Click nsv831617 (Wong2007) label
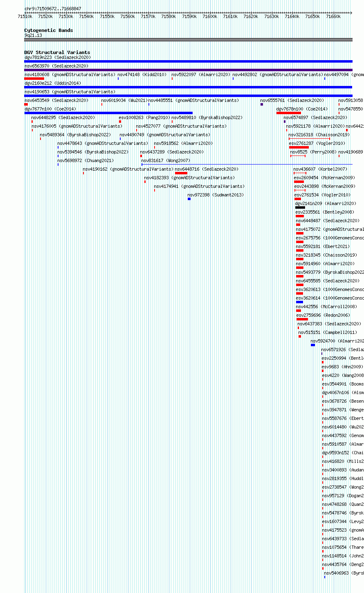This screenshot has height=593, width=364. (166, 160)
